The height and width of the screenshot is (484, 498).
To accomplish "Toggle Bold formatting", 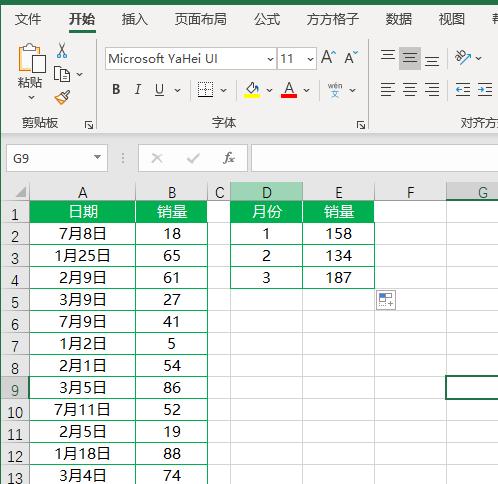I will tap(116, 89).
